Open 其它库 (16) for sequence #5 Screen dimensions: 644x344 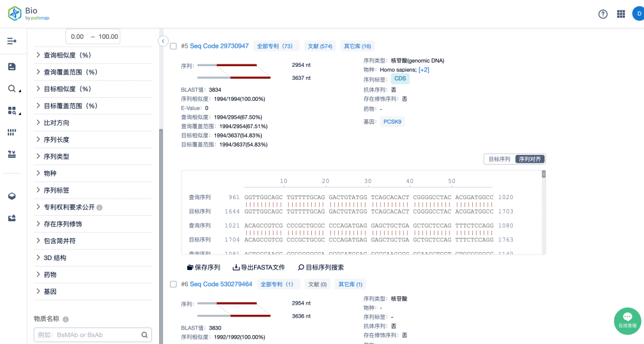(357, 47)
